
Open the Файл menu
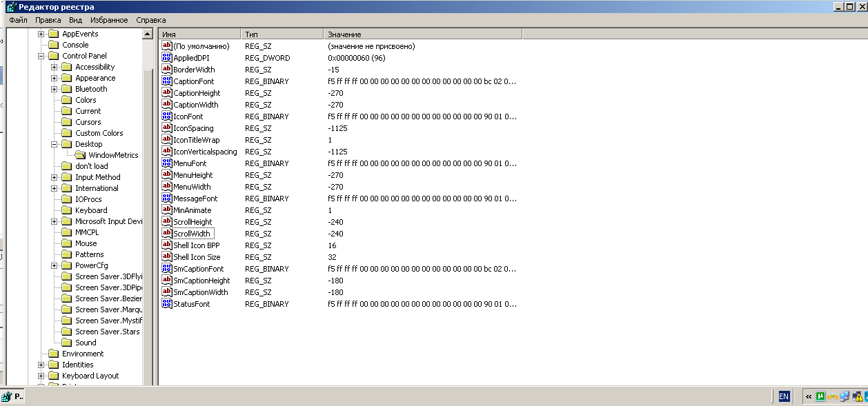coord(19,20)
